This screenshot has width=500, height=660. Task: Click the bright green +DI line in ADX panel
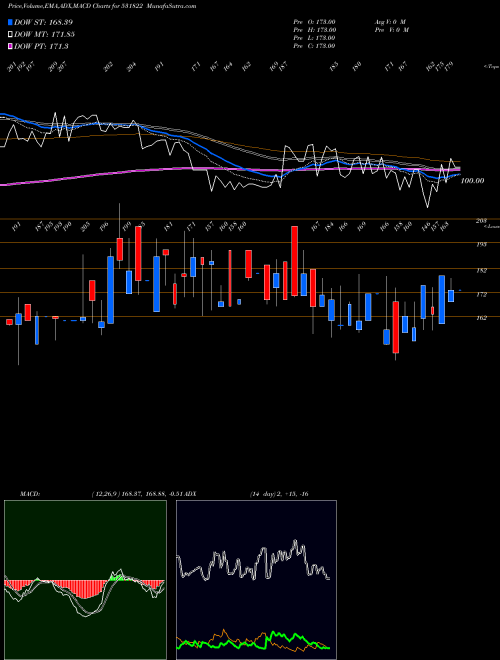(x=253, y=641)
